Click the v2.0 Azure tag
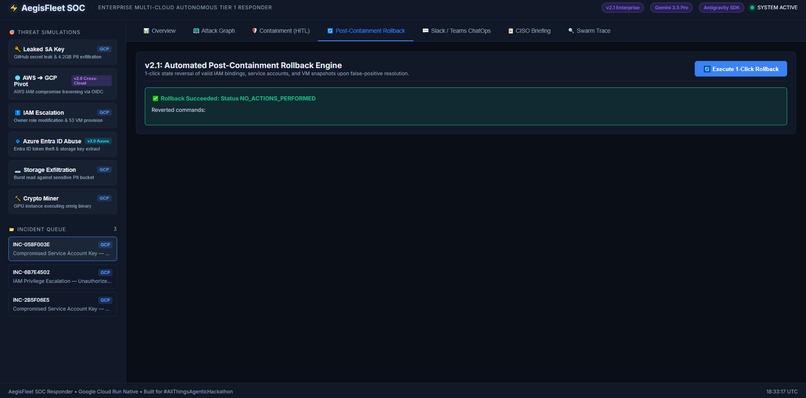The height and width of the screenshot is (398, 806). pos(98,141)
